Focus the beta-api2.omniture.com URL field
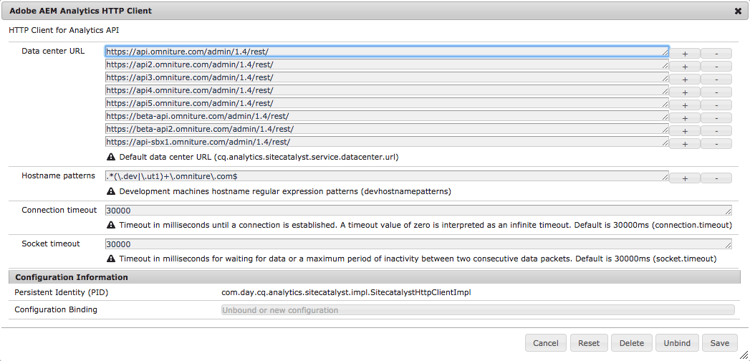 point(386,129)
